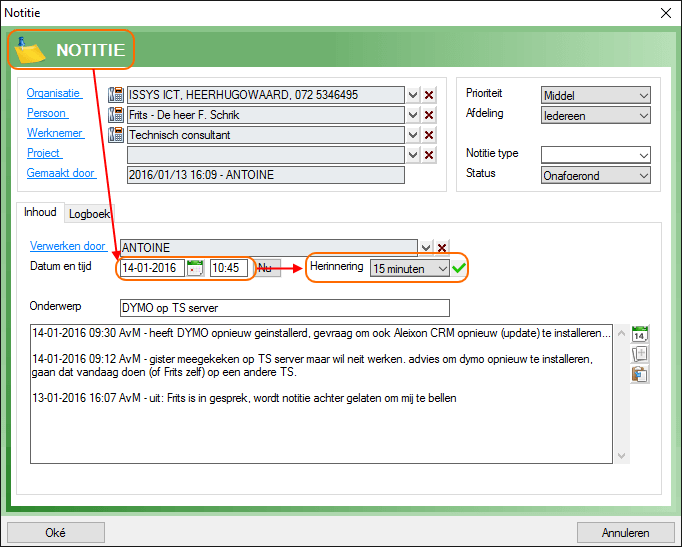This screenshot has width=682, height=547.
Task: Click the Nu button to set current time
Action: 267,268
